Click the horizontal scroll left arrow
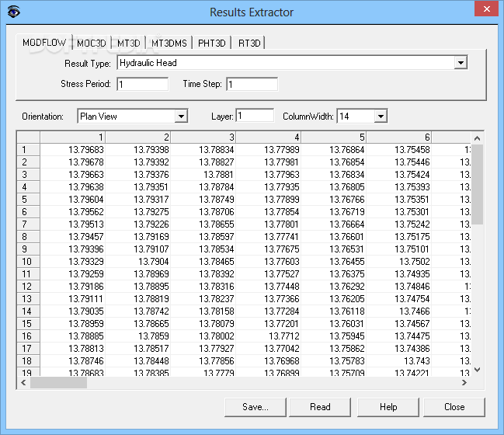Screen dimensions: 504x435 (x=23, y=383)
